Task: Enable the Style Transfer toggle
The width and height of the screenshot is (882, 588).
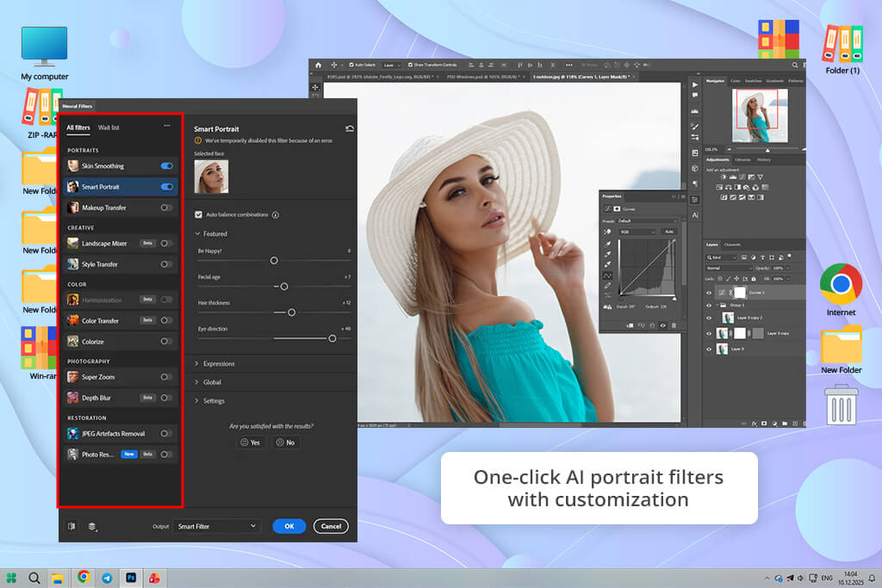Action: click(166, 264)
